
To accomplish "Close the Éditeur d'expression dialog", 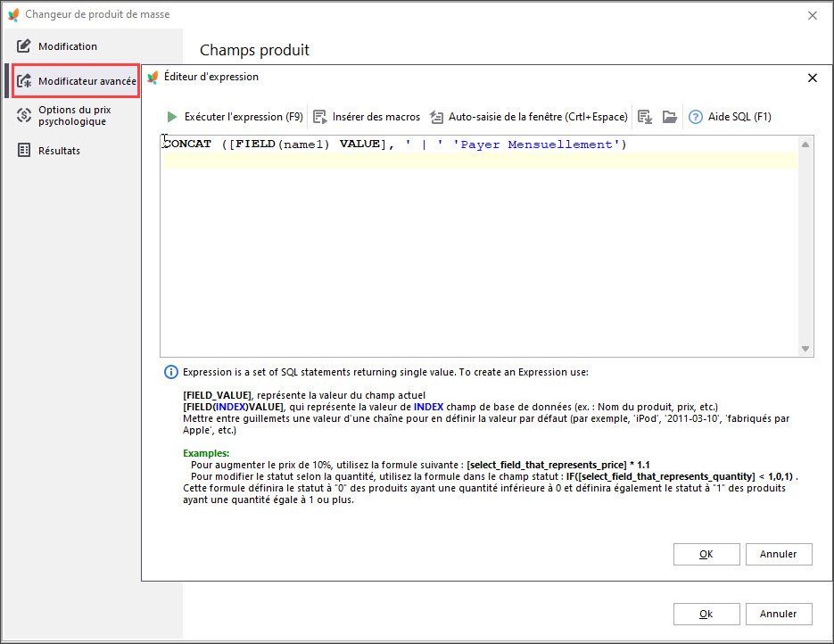I will [x=813, y=78].
